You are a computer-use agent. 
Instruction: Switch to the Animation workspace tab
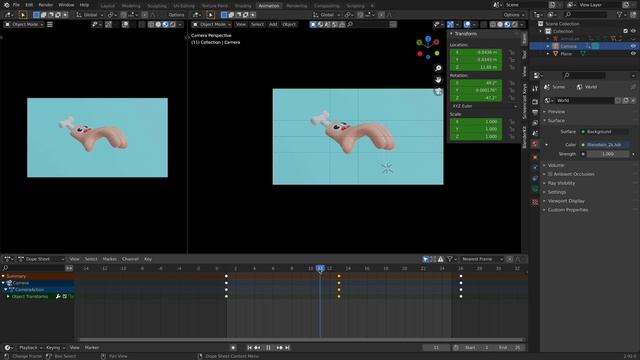[x=269, y=6]
